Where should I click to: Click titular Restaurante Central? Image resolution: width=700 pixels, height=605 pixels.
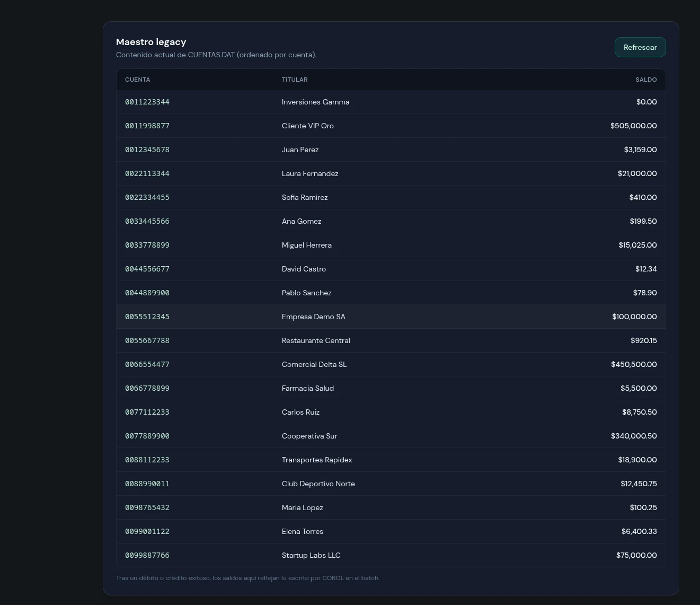[x=316, y=340]
